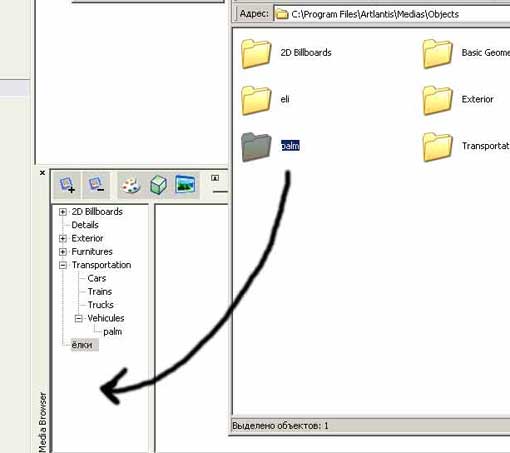Open the Exterior folder in file window

pyautogui.click(x=437, y=100)
